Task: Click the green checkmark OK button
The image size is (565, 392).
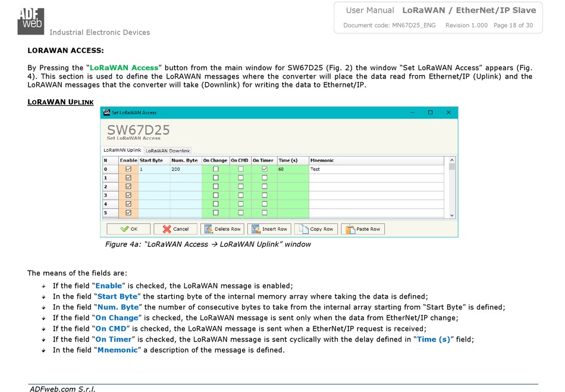Action: (128, 229)
